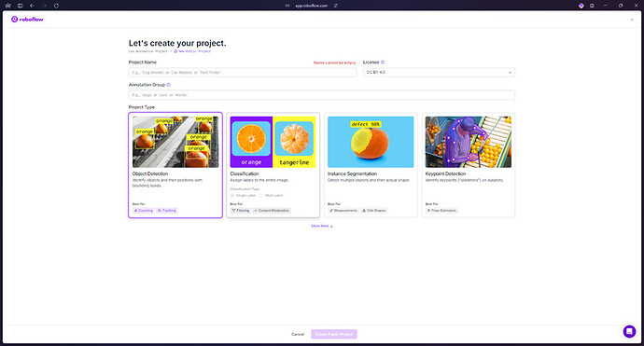The image size is (644, 346).
Task: Expand Show More project types
Action: (322, 226)
